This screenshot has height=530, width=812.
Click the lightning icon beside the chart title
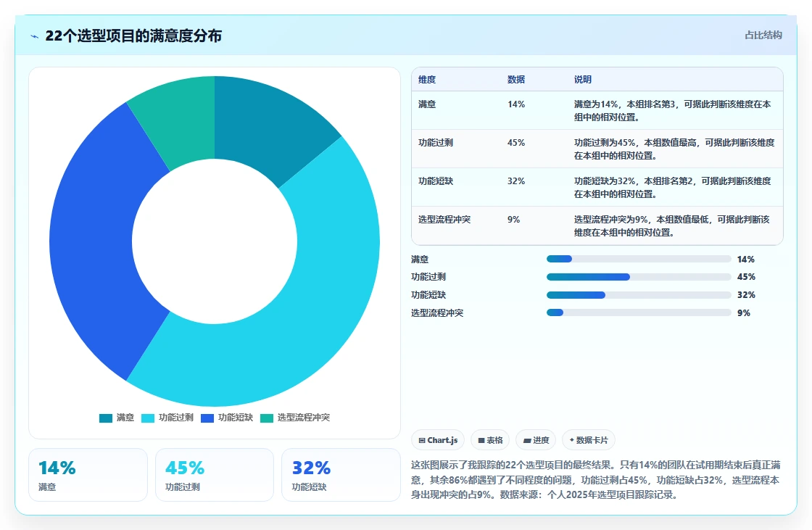click(35, 36)
